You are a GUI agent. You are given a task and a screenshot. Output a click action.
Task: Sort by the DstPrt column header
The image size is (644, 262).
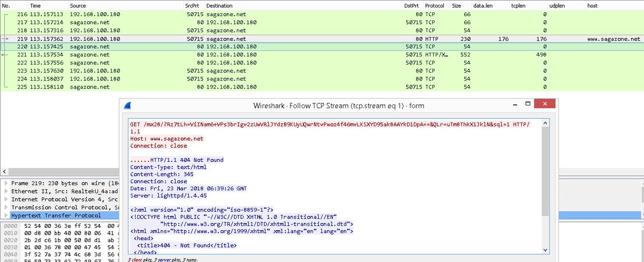click(x=413, y=5)
